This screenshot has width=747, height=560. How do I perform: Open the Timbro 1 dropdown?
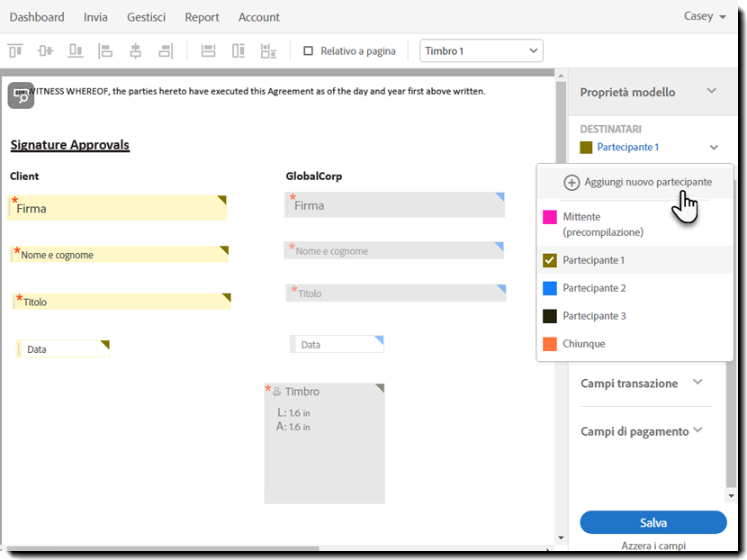481,51
